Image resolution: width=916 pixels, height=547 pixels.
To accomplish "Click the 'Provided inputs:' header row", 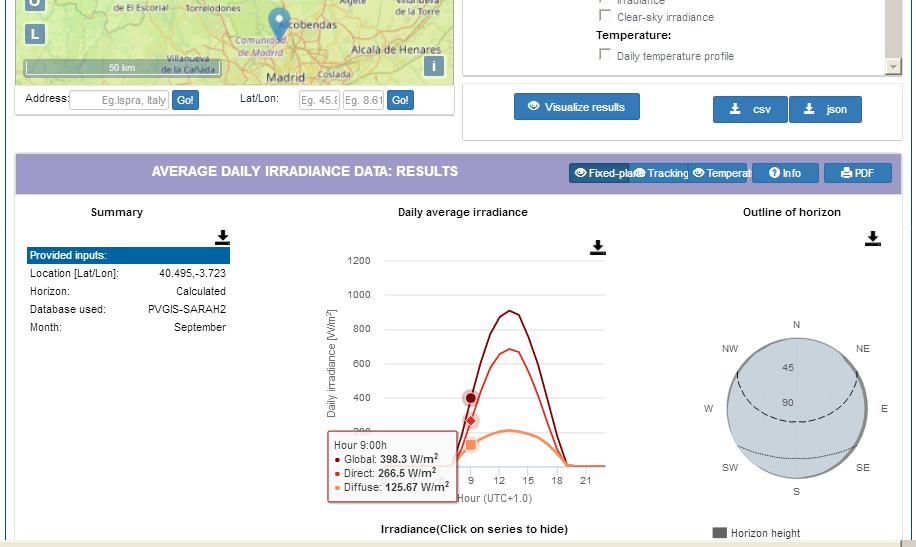I will [x=129, y=255].
